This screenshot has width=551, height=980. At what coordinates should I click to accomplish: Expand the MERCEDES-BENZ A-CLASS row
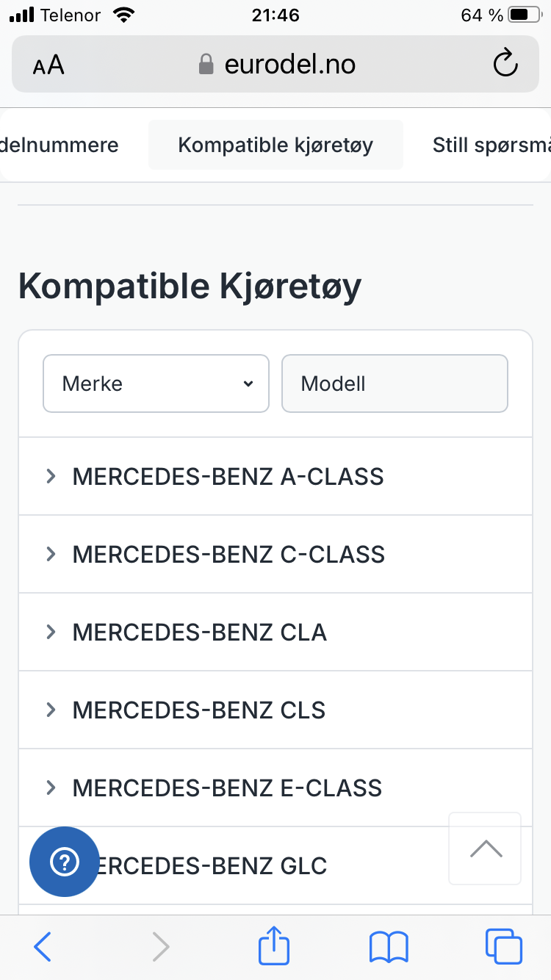click(228, 477)
